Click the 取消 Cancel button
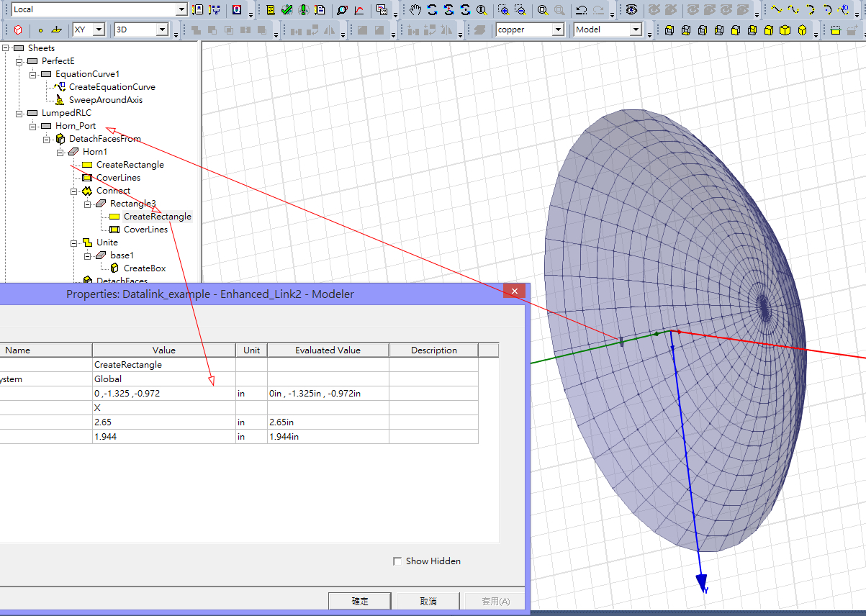866x616 pixels. [428, 601]
